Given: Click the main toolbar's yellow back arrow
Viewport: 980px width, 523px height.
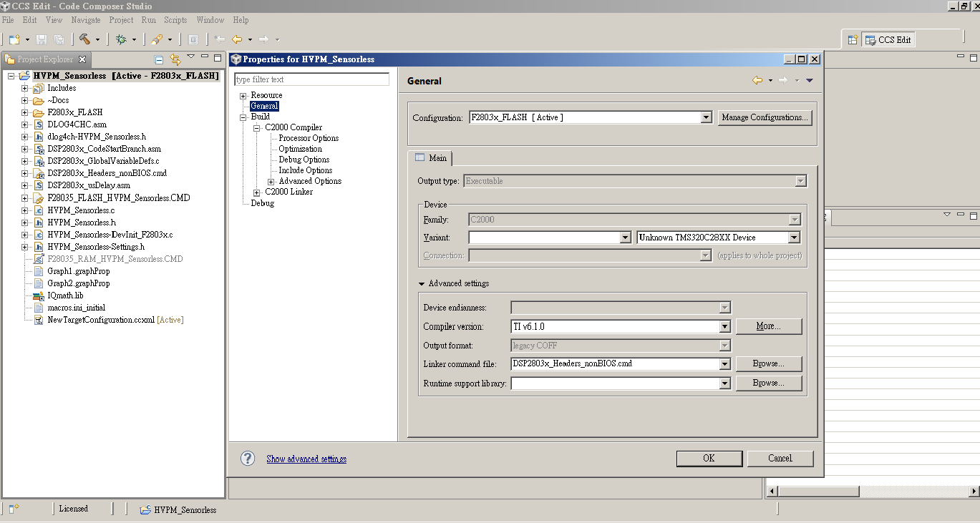Looking at the screenshot, I should point(237,39).
